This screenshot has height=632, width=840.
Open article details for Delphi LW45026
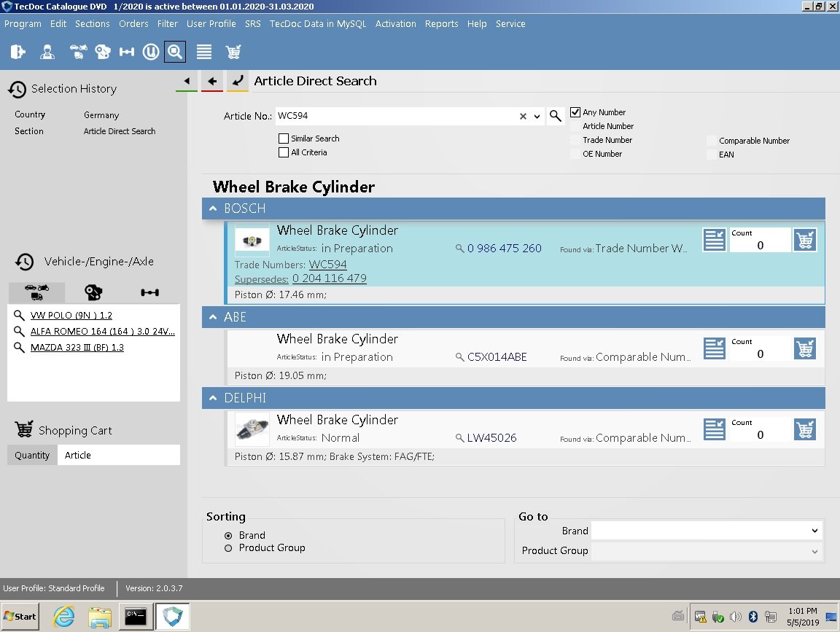(x=714, y=429)
